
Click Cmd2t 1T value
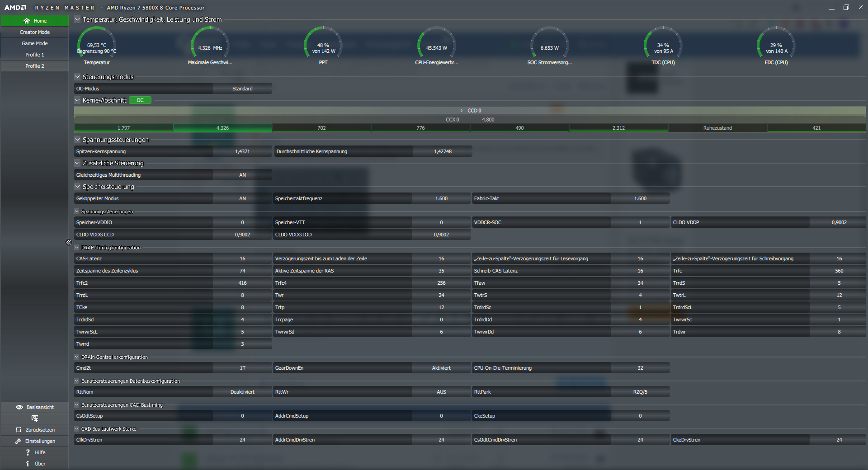pos(242,368)
